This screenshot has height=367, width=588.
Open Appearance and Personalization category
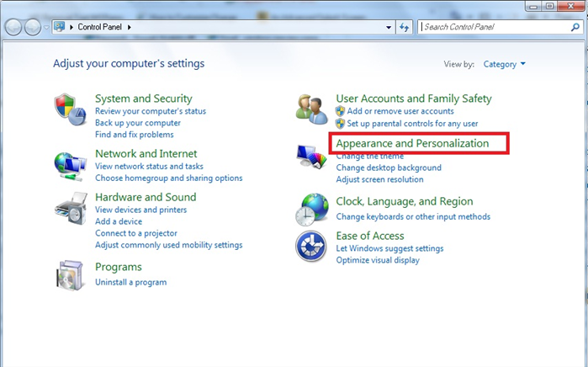tap(412, 144)
